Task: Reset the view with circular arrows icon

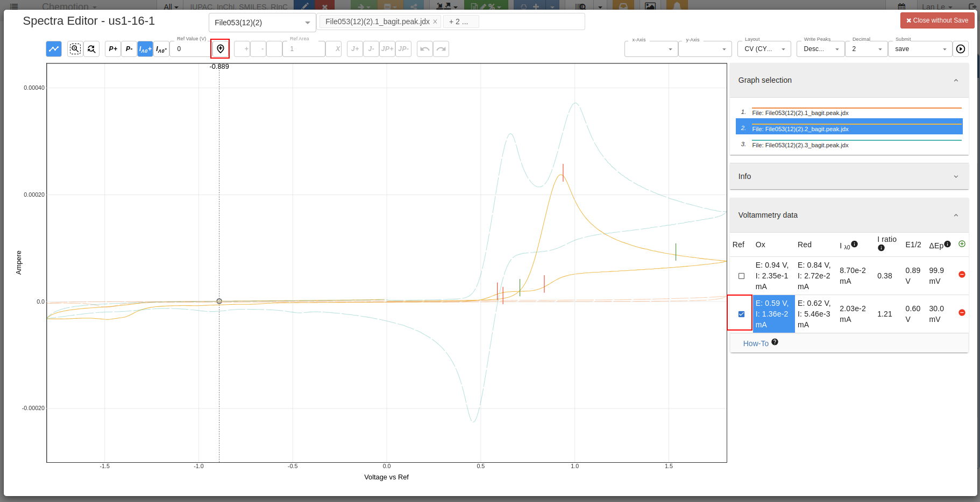Action: (91, 48)
